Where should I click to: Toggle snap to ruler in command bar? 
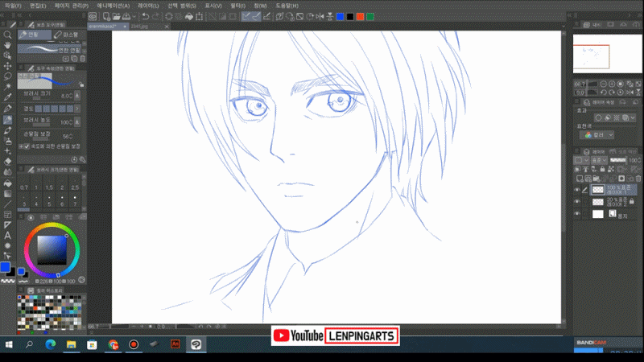[x=246, y=16]
